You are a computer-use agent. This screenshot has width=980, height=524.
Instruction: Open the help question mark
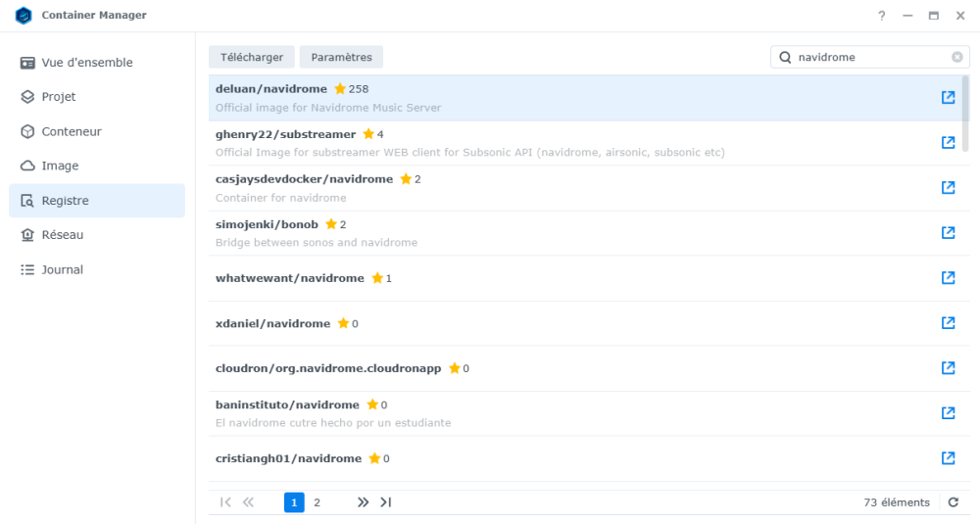881,16
